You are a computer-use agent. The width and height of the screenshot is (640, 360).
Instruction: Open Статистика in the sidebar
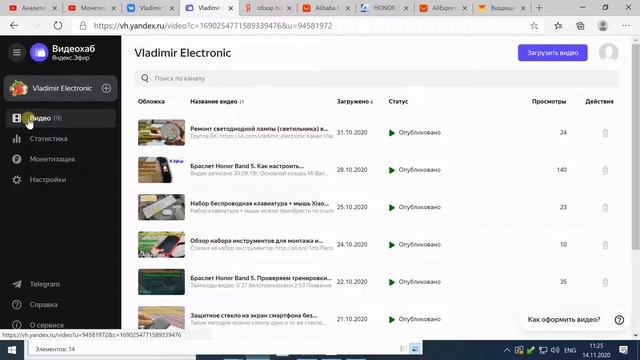[49, 139]
